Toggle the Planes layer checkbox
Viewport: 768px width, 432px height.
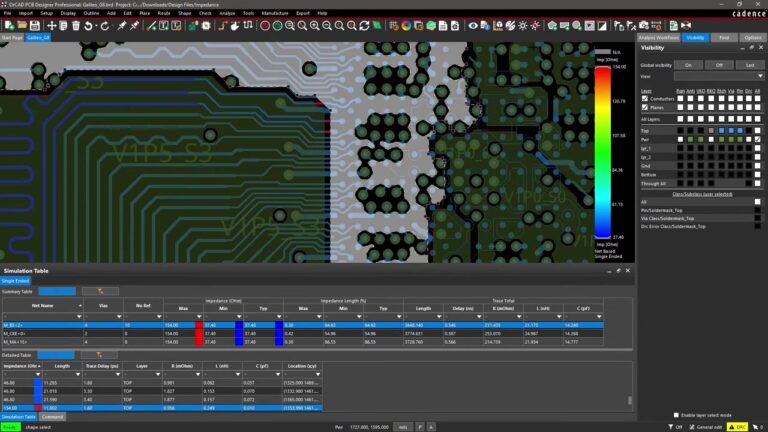click(645, 107)
